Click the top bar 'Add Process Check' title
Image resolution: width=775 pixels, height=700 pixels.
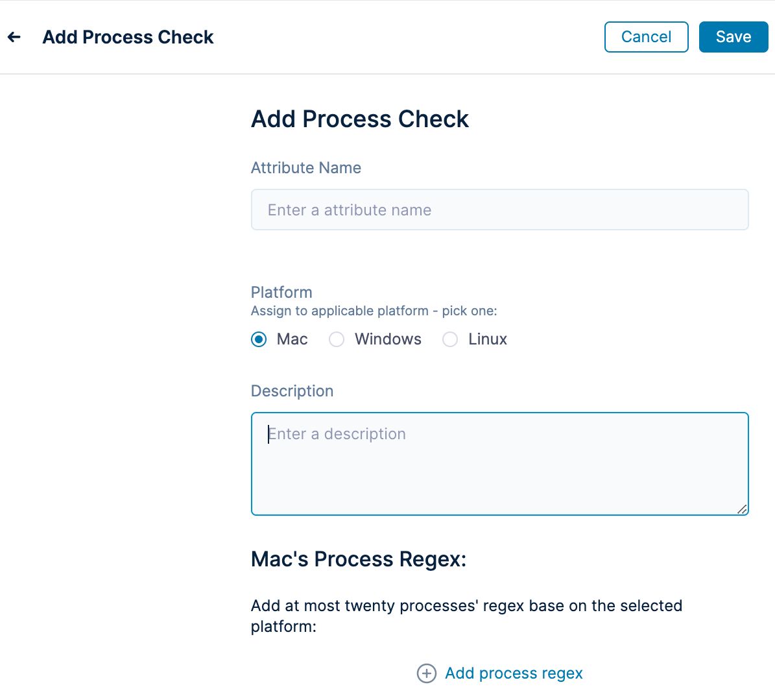coord(128,37)
